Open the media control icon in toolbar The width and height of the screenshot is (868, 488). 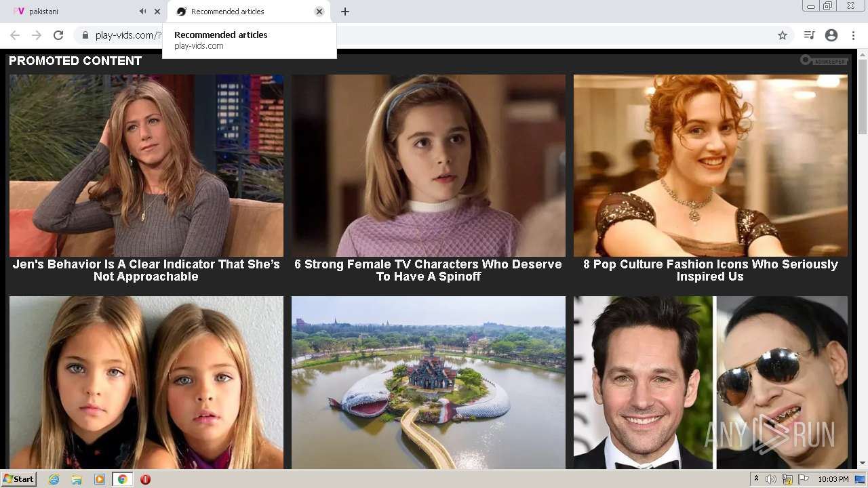click(809, 35)
